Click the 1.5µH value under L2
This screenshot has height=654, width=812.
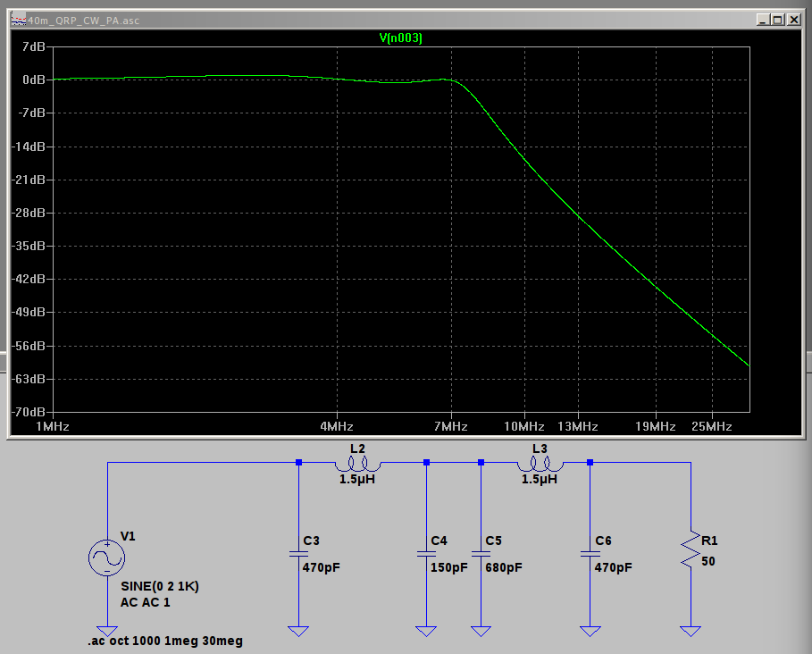(x=357, y=479)
